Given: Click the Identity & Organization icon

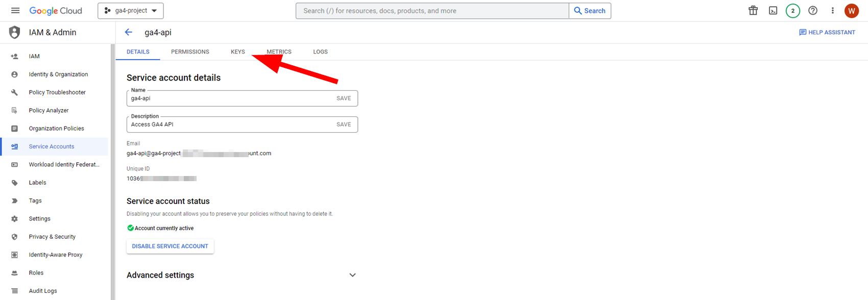Looking at the screenshot, I should click(15, 74).
